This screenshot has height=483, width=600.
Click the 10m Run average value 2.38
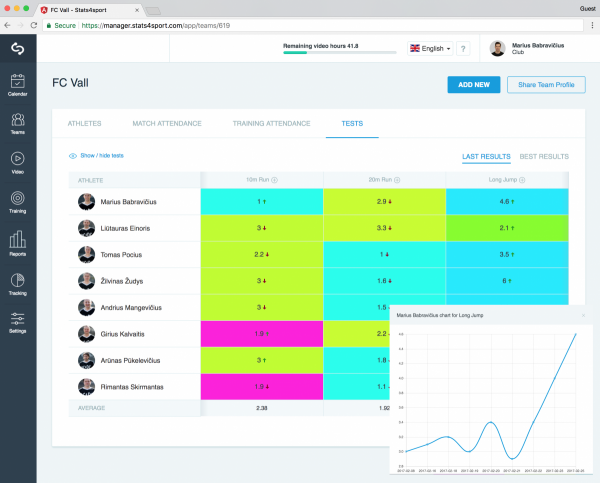click(x=262, y=408)
